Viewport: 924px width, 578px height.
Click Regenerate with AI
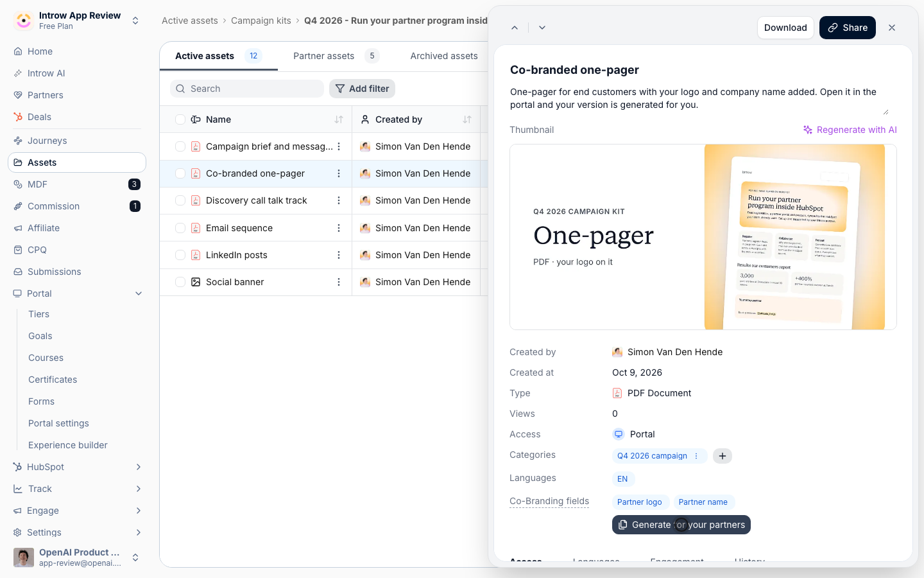[x=850, y=130]
